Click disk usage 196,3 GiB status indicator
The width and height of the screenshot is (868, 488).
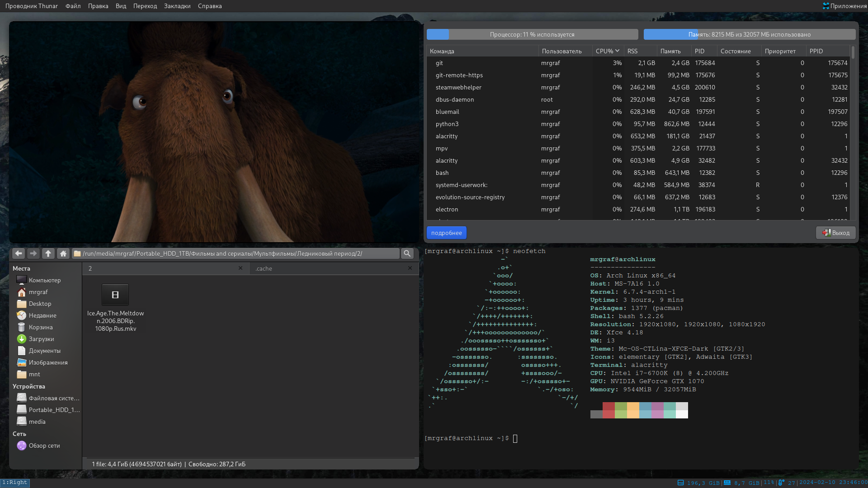(699, 483)
